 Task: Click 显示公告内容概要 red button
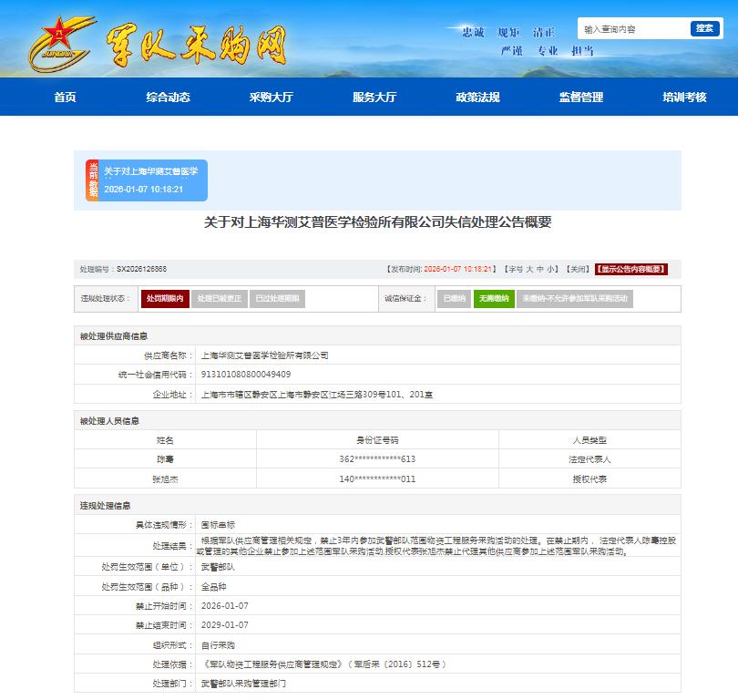click(631, 269)
